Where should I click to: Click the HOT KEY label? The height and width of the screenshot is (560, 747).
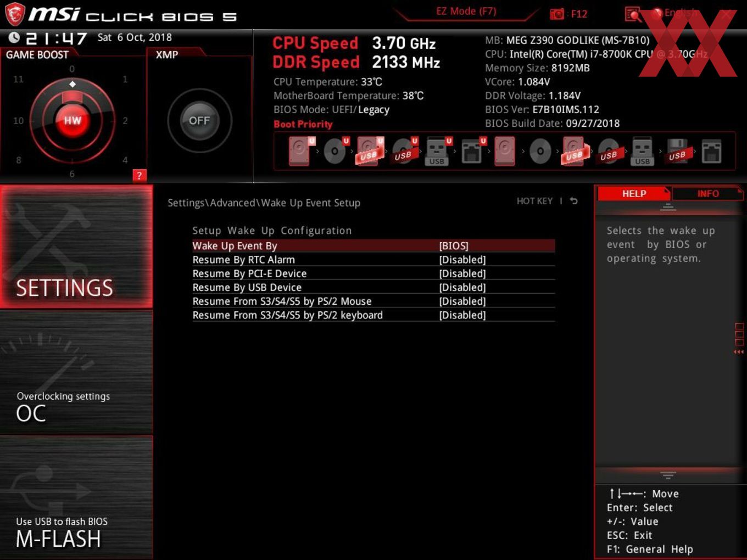[x=534, y=201]
